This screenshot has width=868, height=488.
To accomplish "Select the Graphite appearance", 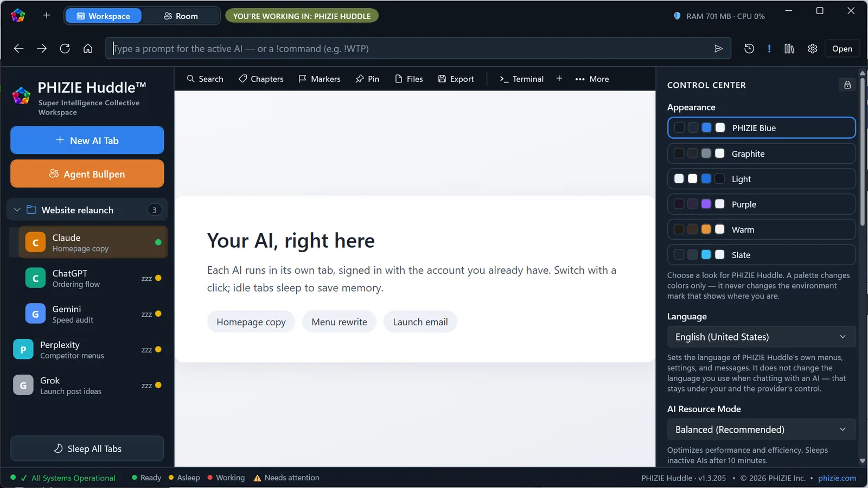I will pos(761,153).
